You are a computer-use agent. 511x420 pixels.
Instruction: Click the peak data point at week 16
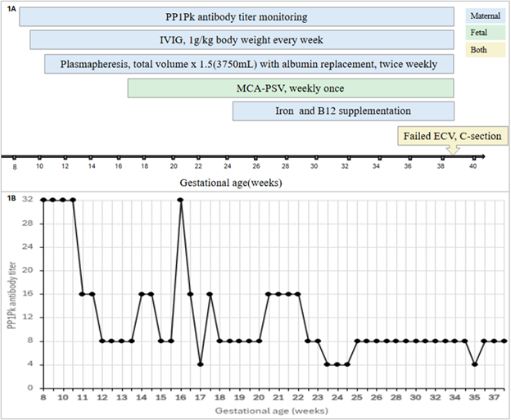pos(180,200)
